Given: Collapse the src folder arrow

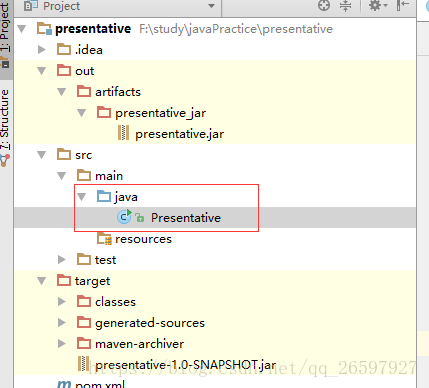Looking at the screenshot, I should (42, 155).
